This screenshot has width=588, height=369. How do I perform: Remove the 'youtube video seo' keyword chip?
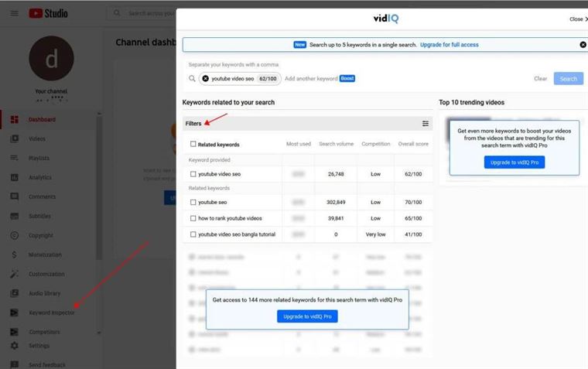click(206, 79)
